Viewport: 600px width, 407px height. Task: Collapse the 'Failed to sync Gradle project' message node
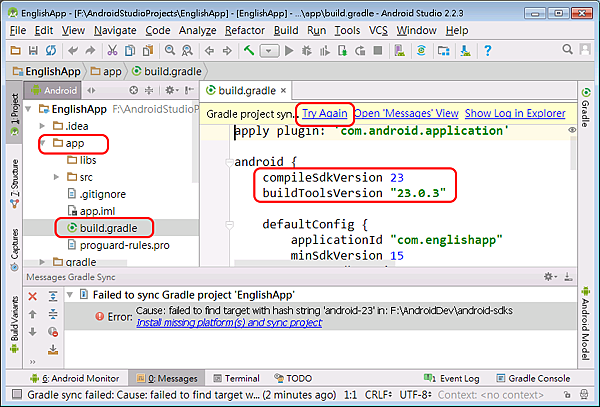click(x=70, y=295)
